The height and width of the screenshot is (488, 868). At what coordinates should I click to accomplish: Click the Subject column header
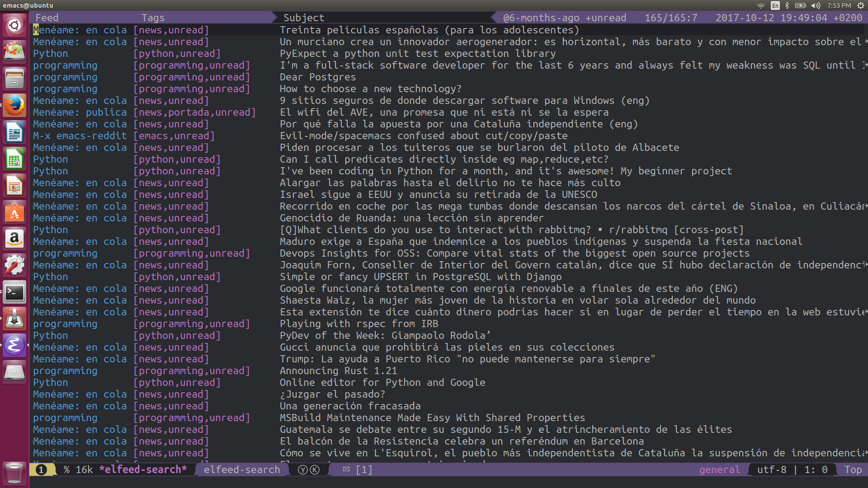pyautogui.click(x=303, y=17)
